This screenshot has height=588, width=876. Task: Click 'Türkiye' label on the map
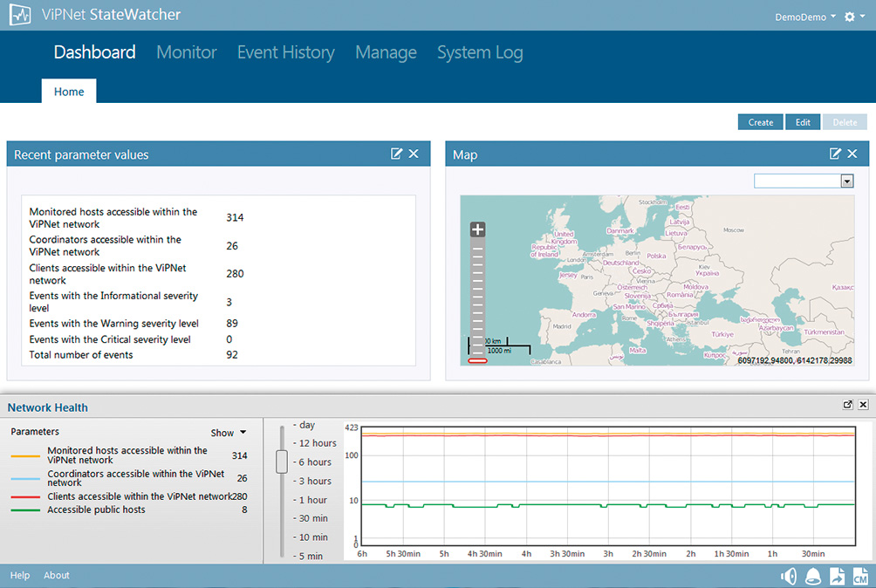coord(722,334)
